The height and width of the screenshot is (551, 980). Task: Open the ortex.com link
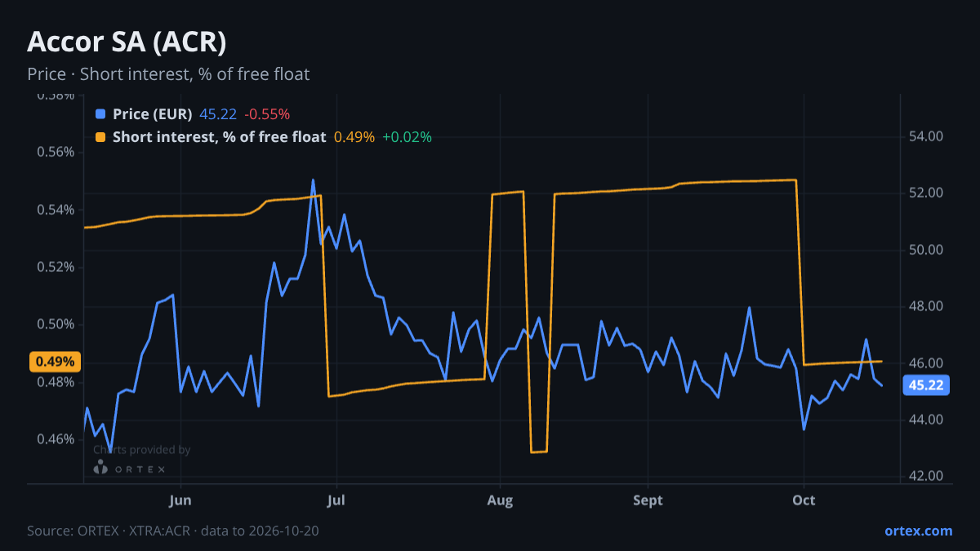point(918,531)
